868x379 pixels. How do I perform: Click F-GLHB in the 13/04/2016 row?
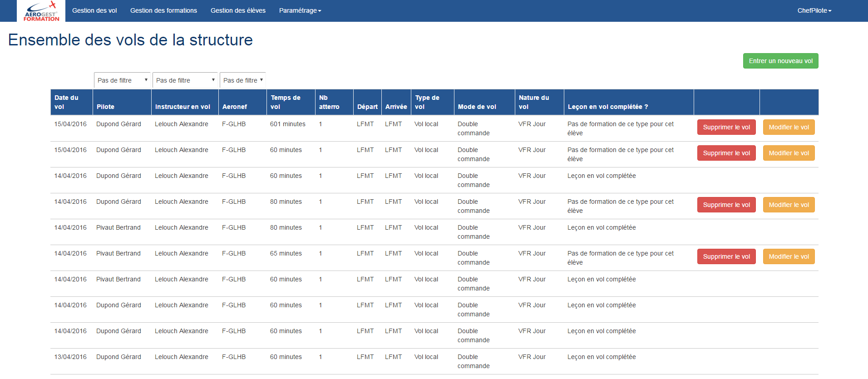pos(234,357)
